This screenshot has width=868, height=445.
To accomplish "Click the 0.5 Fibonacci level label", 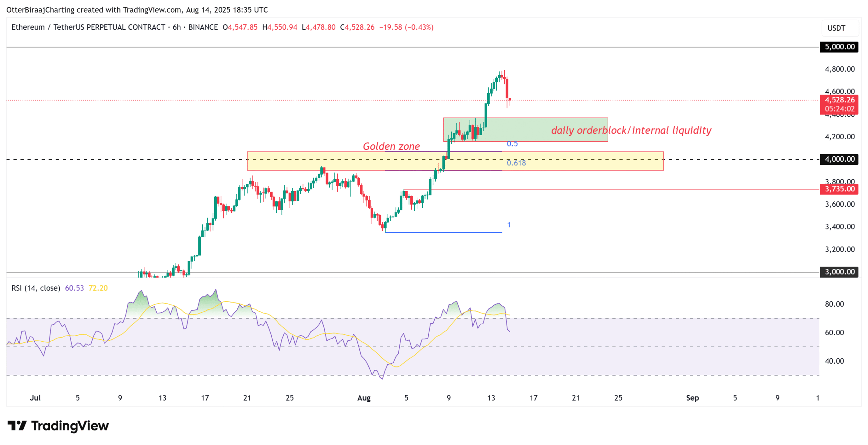I will point(513,143).
